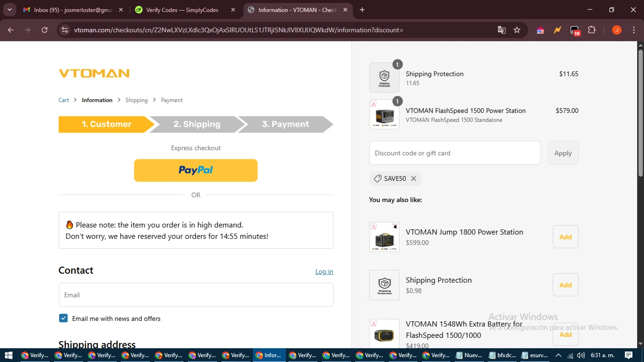
Task: Focus the Email input field
Action: (196, 295)
